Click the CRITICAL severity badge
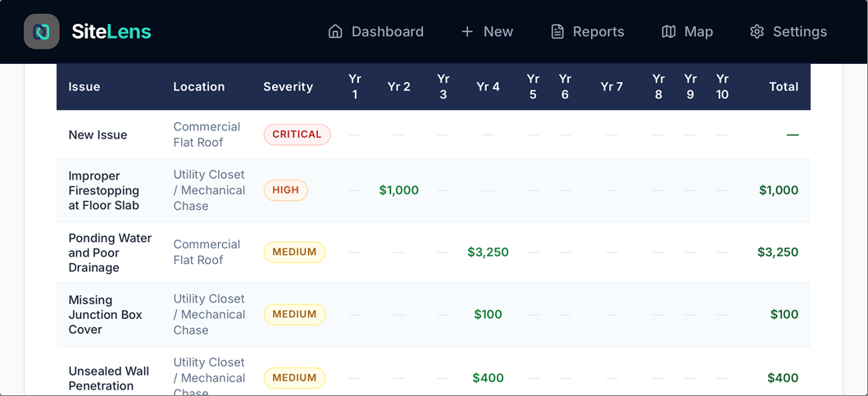The width and height of the screenshot is (868, 396). click(x=298, y=134)
